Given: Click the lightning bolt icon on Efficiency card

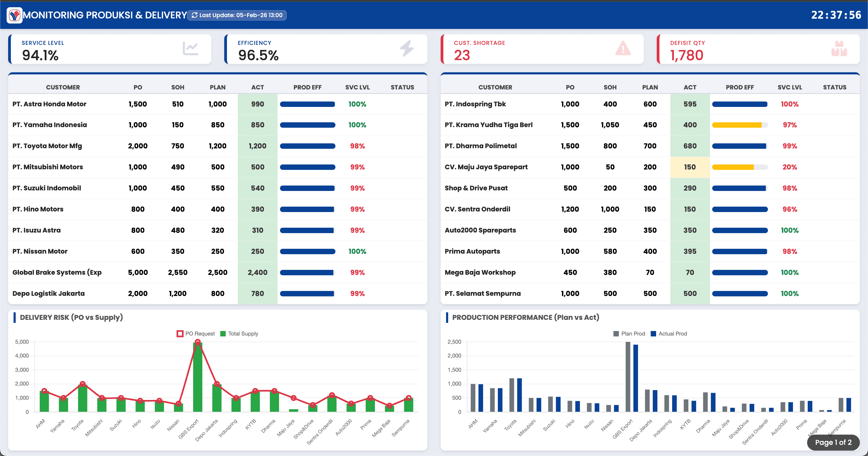Looking at the screenshot, I should pos(407,48).
